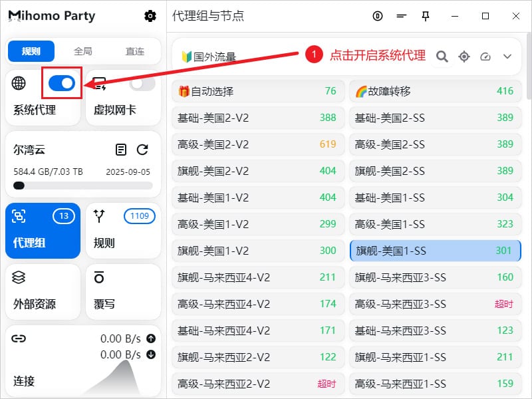Open settings via the gear icon

[150, 16]
